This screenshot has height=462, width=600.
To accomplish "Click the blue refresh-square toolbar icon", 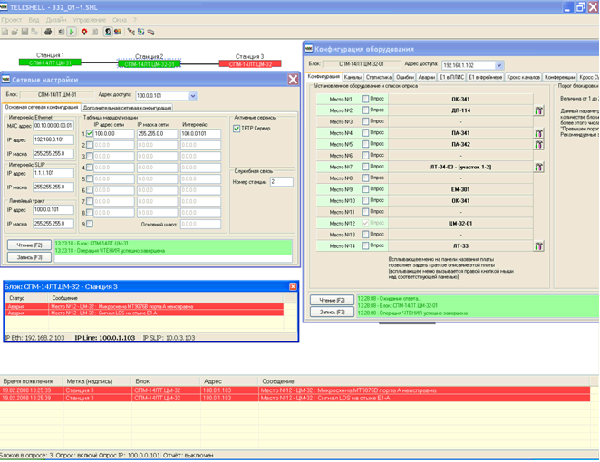I will [141, 32].
